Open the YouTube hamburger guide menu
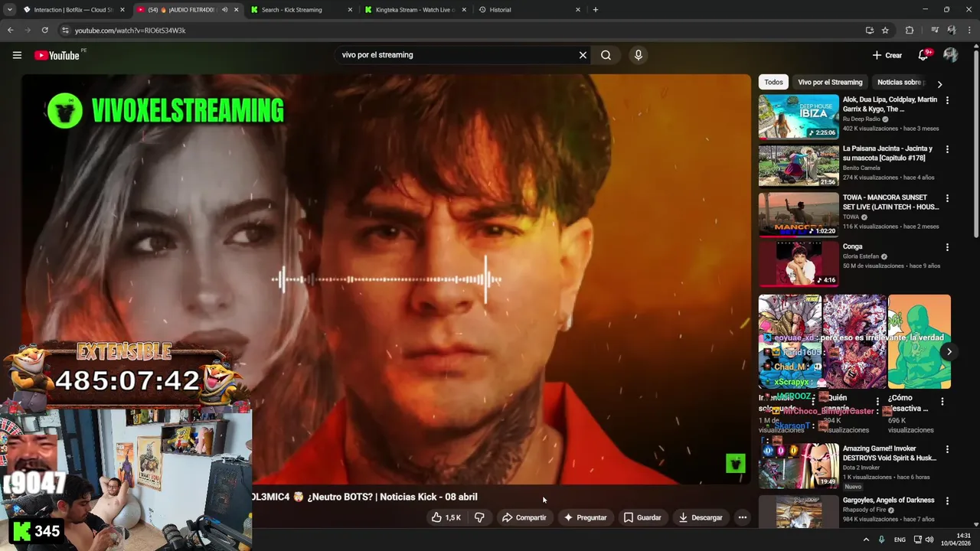 17,55
